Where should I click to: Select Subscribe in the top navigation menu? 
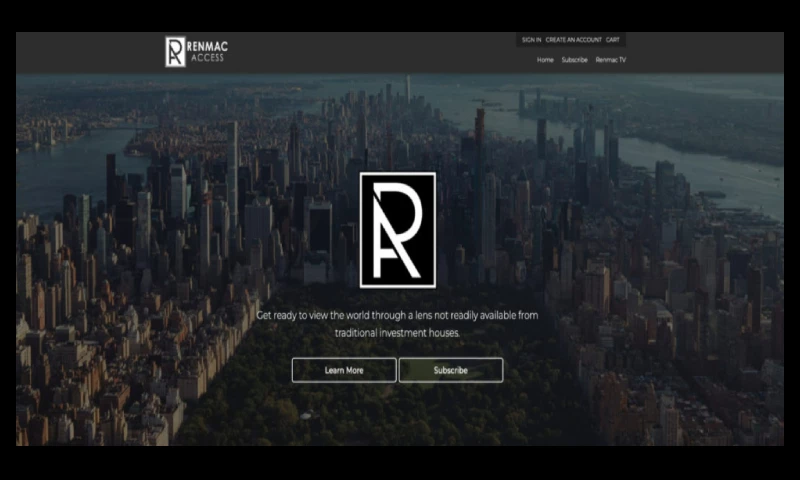575,60
